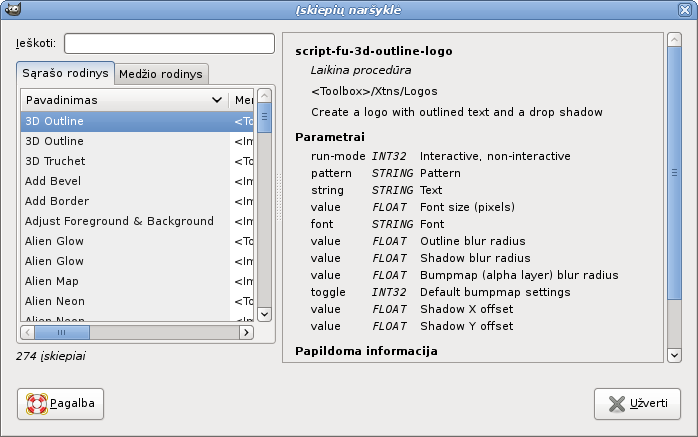The width and height of the screenshot is (698, 437).
Task: Click the Ieškoti search field
Action: pos(169,44)
